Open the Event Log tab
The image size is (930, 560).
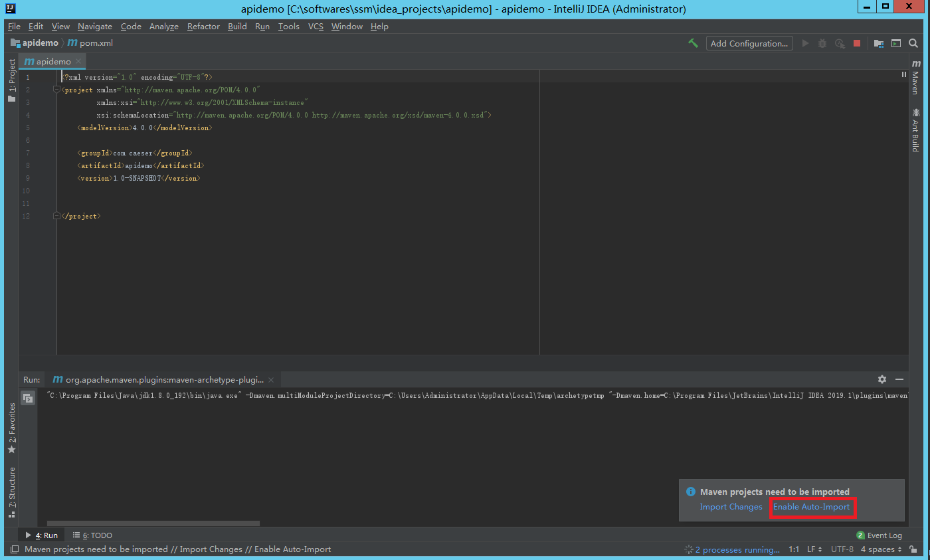(x=879, y=535)
